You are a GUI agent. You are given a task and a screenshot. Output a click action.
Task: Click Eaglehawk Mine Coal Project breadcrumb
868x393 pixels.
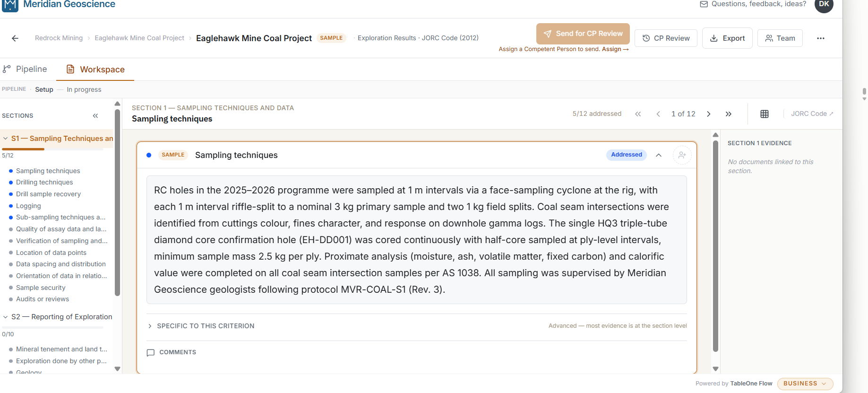[x=139, y=38]
